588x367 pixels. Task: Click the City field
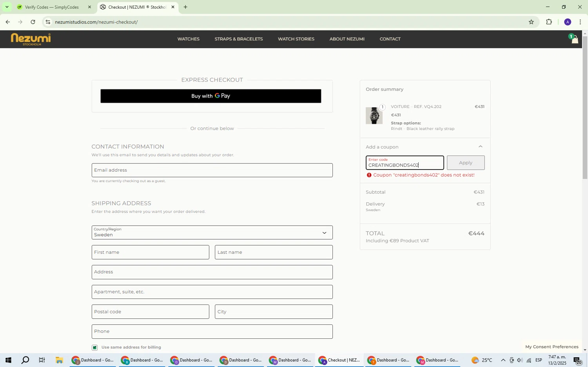tap(274, 312)
